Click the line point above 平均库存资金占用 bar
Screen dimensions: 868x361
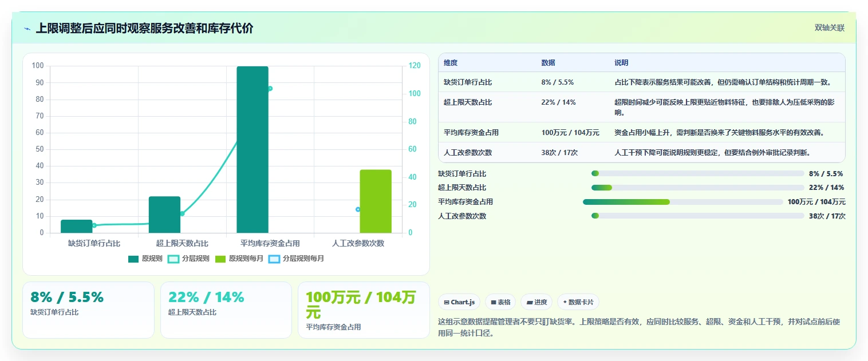(x=270, y=89)
